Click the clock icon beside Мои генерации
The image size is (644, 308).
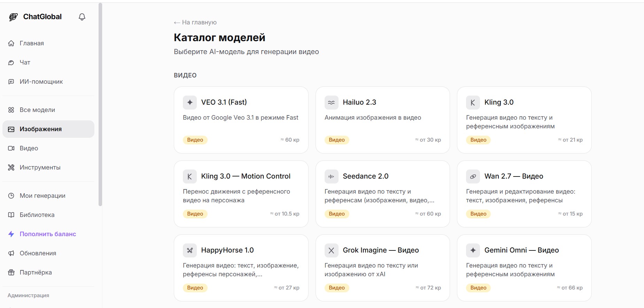11,196
